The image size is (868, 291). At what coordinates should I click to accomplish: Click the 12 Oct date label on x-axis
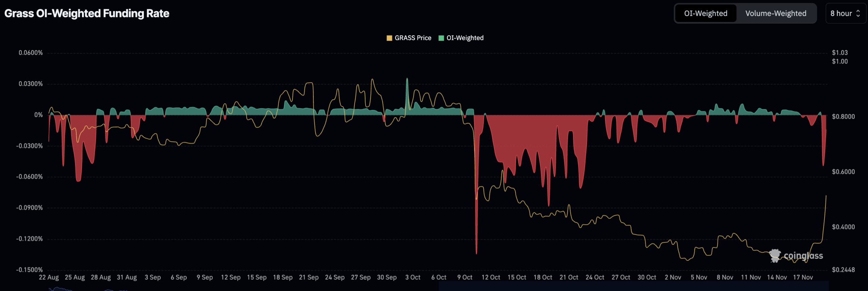491,277
